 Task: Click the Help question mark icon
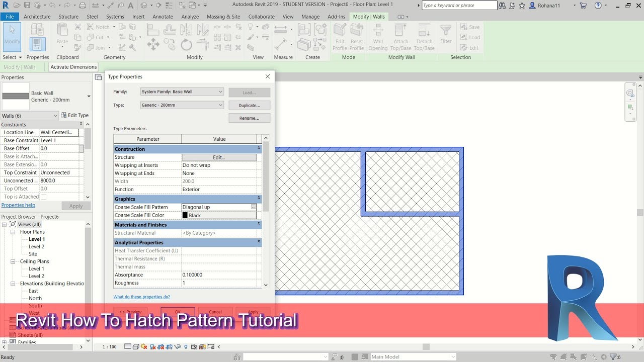(598, 6)
